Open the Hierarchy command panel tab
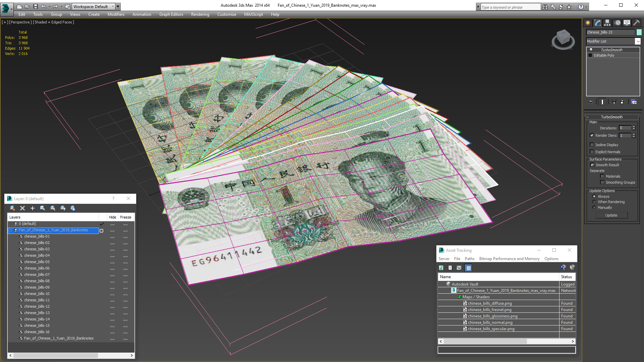 click(607, 23)
